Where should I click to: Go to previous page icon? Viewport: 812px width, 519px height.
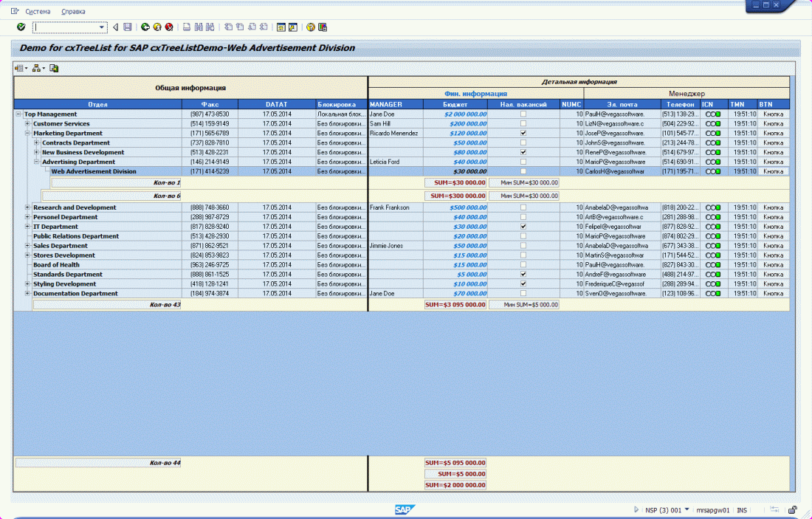click(x=241, y=27)
